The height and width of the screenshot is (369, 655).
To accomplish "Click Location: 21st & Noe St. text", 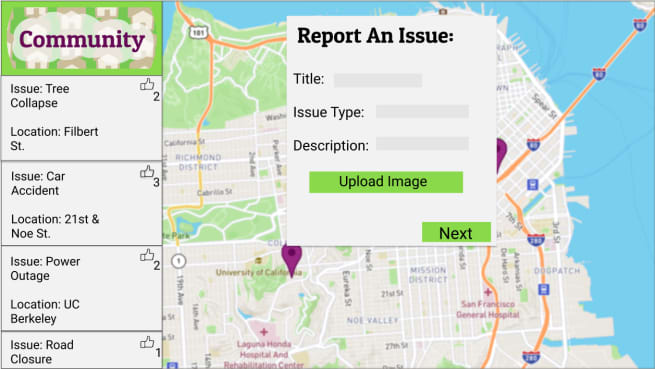I will click(x=55, y=226).
